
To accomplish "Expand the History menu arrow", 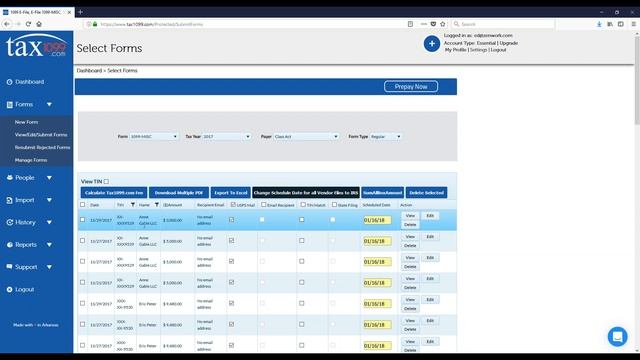I will point(49,222).
